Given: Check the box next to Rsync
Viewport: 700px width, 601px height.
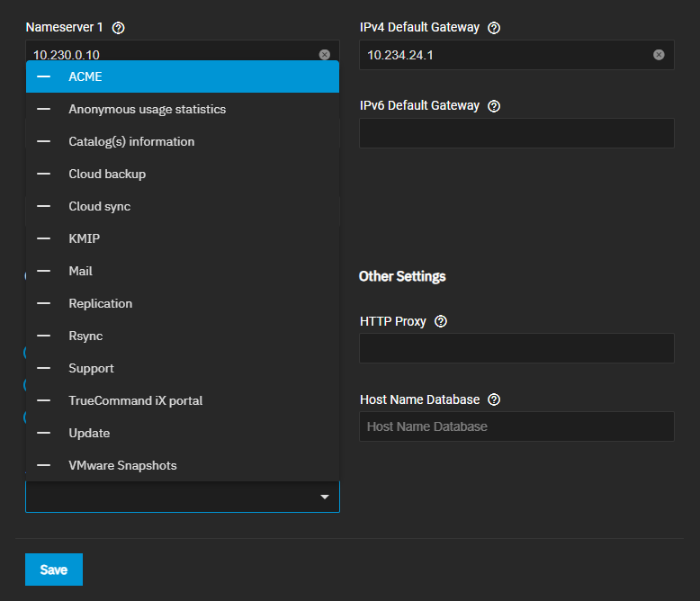Looking at the screenshot, I should point(43,336).
